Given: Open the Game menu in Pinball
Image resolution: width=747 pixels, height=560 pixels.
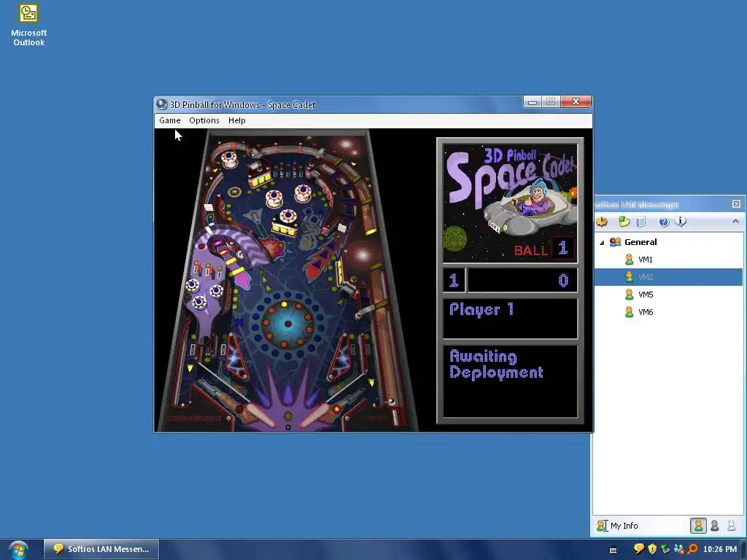Looking at the screenshot, I should tap(169, 120).
